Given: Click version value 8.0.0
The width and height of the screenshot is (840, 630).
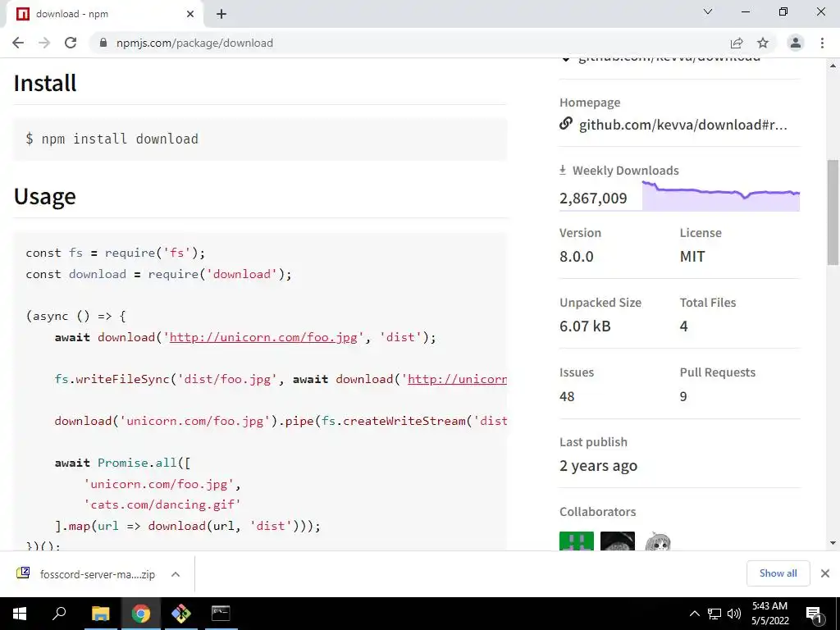Looking at the screenshot, I should click(x=577, y=257).
